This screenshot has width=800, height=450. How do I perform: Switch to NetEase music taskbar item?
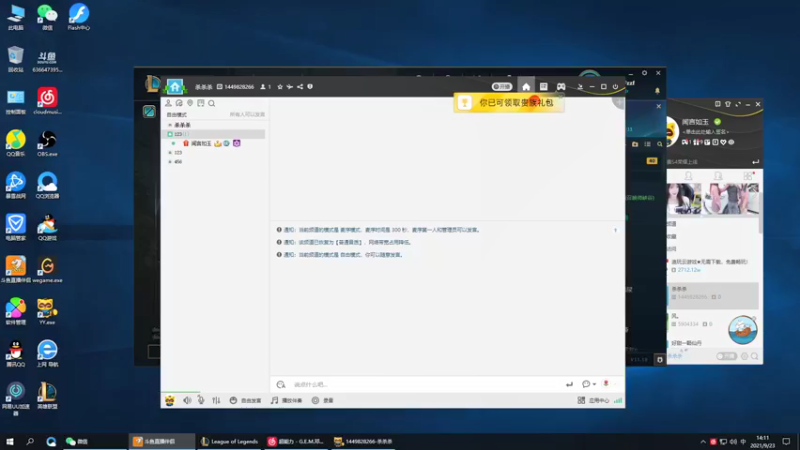(296, 441)
